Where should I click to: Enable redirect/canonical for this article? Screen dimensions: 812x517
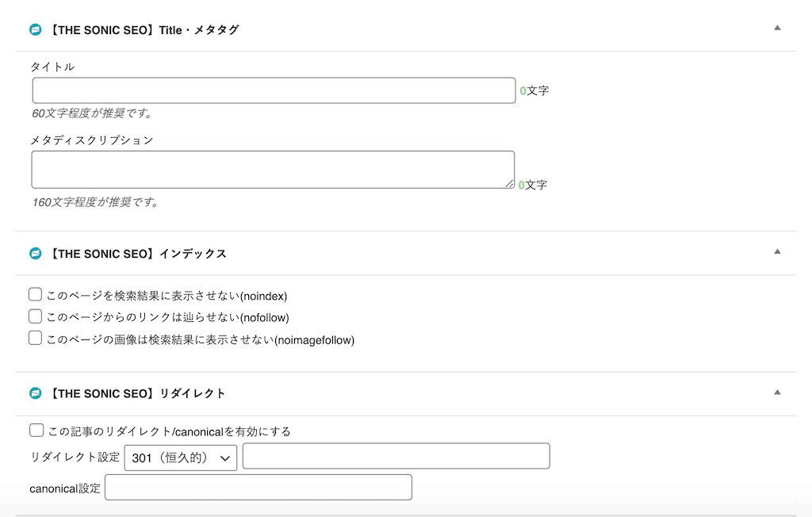click(x=36, y=430)
